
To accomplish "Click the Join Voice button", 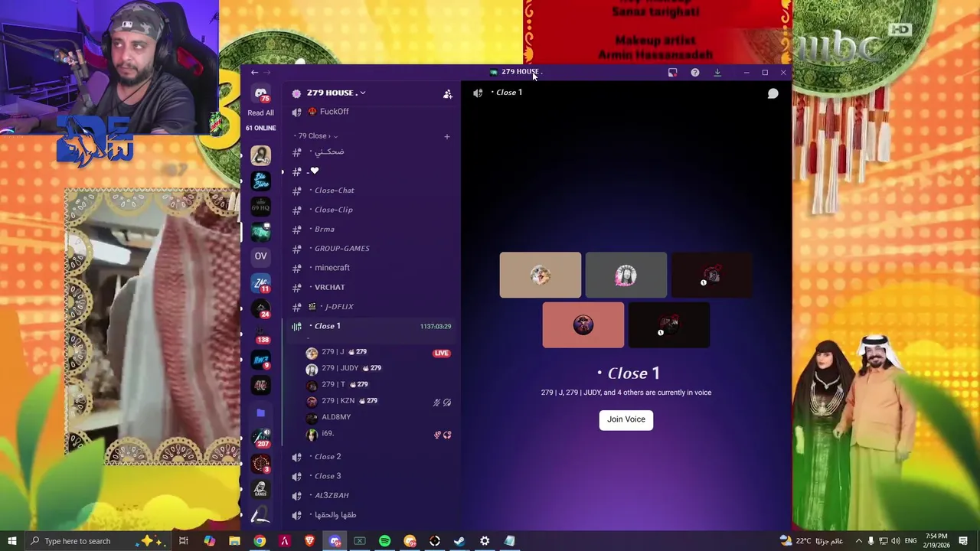I will [626, 419].
